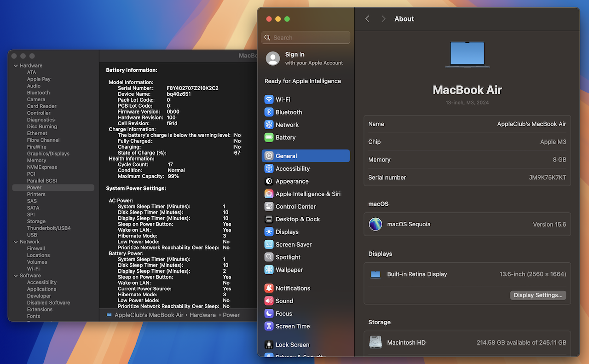The height and width of the screenshot is (364, 589).
Task: Select Thunderbolt/USB4 in hardware list
Action: 49,228
